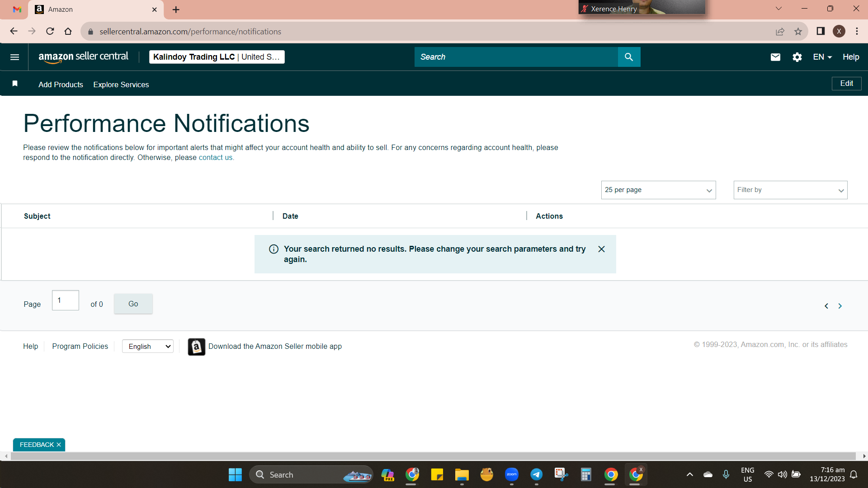The image size is (868, 488).
Task: Open the Chrome tab search chevron
Action: click(x=778, y=9)
